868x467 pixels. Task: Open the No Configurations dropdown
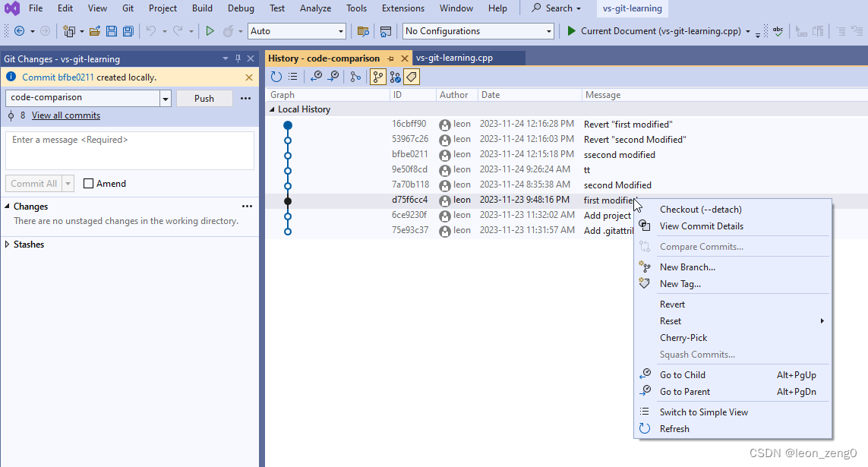pyautogui.click(x=548, y=31)
